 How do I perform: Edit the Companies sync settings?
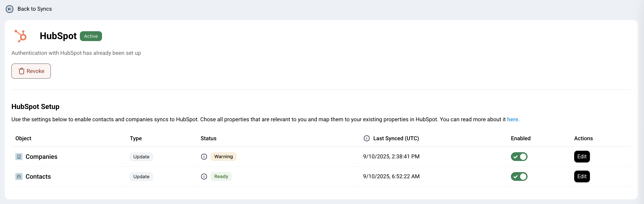(582, 157)
